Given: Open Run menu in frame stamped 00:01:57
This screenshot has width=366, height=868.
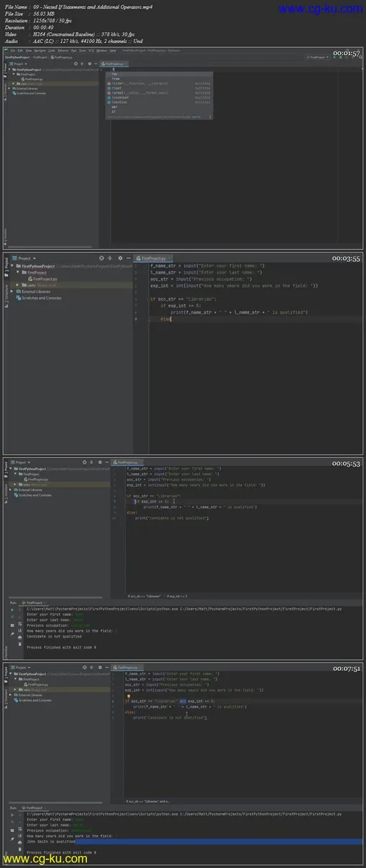Looking at the screenshot, I should point(74,51).
